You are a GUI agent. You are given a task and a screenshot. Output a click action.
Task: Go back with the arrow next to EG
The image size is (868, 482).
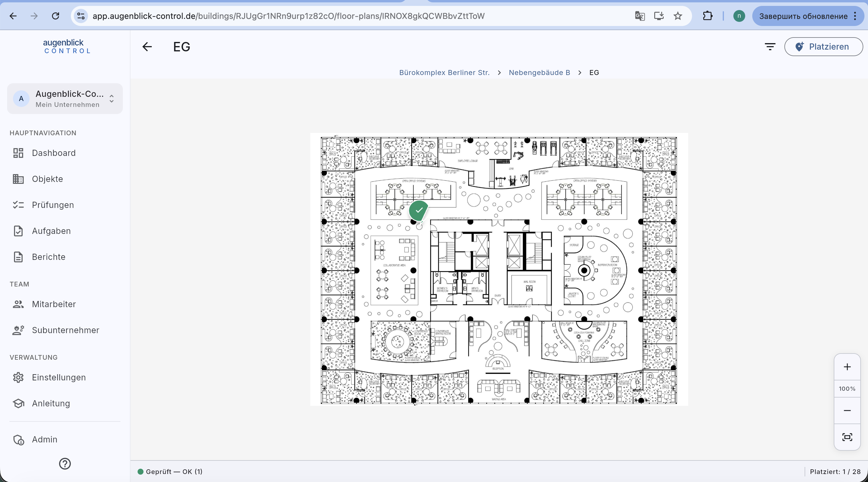pos(147,46)
